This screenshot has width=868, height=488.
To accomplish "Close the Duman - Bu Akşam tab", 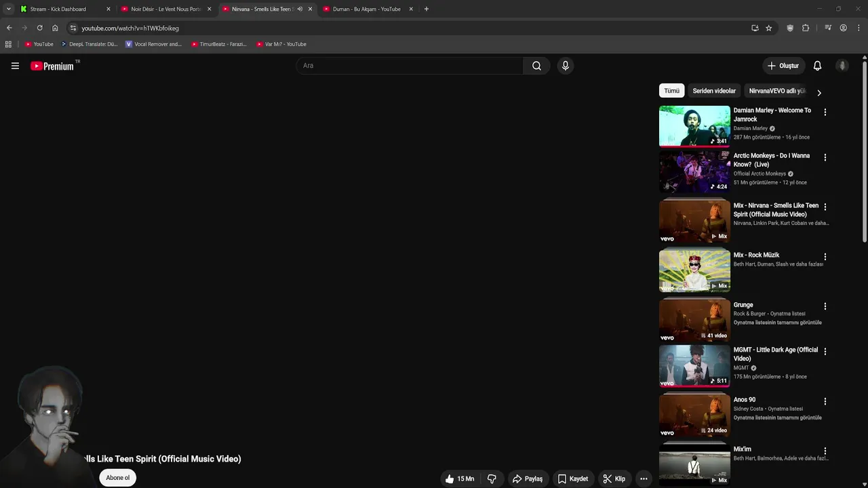I will (x=411, y=9).
